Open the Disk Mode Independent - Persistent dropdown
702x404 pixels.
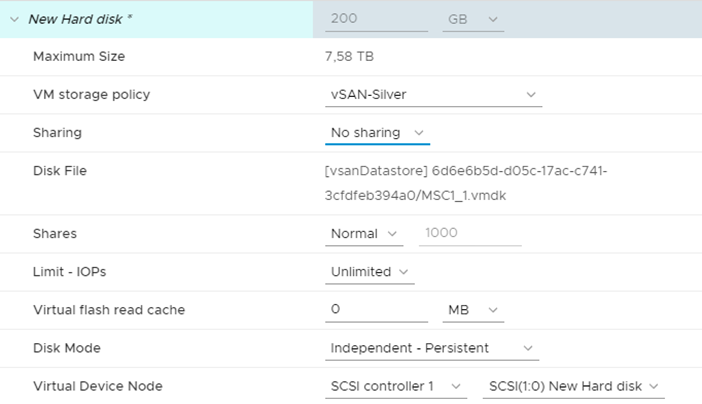coord(432,348)
